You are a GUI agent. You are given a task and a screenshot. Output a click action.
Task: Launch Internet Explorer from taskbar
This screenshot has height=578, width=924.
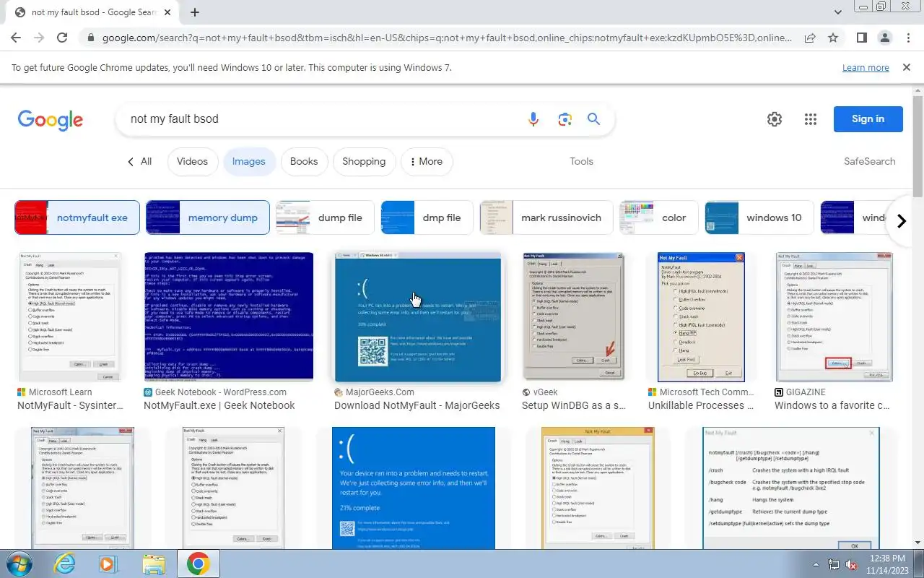click(x=64, y=564)
